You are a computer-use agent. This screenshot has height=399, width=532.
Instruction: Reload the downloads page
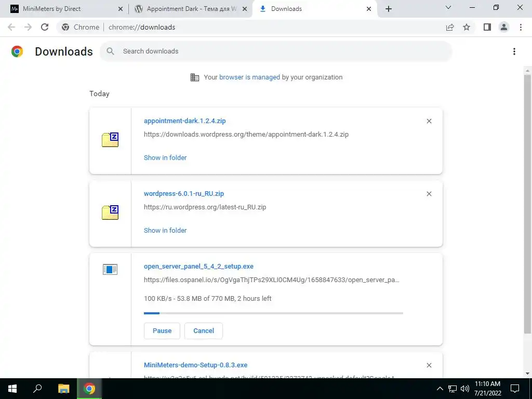click(45, 27)
